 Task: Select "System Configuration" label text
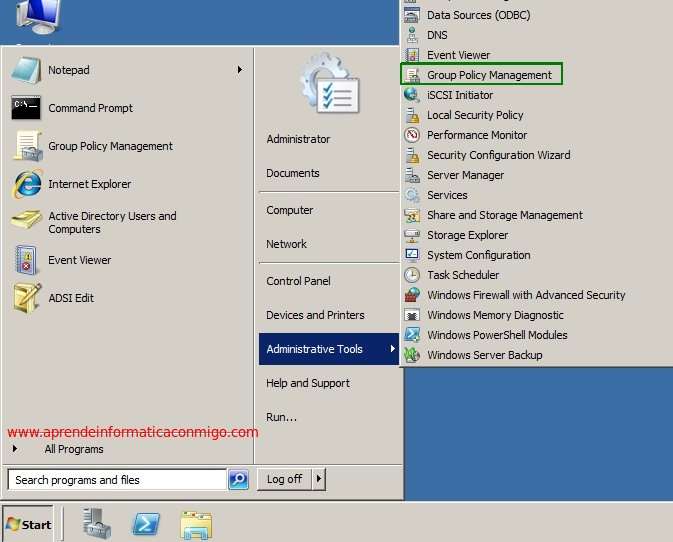coord(479,255)
